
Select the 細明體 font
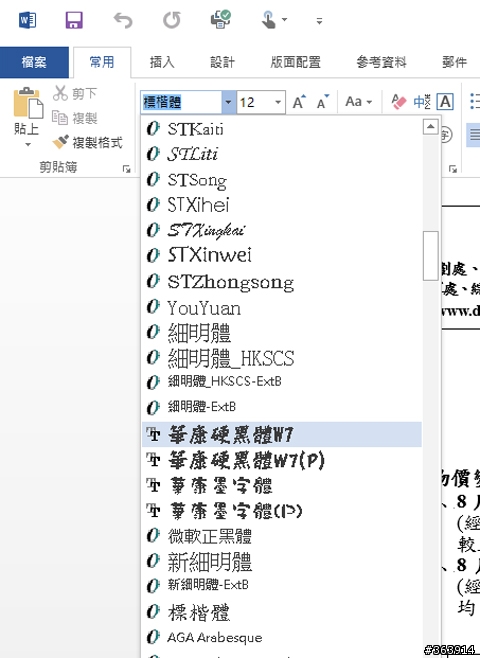point(282,333)
